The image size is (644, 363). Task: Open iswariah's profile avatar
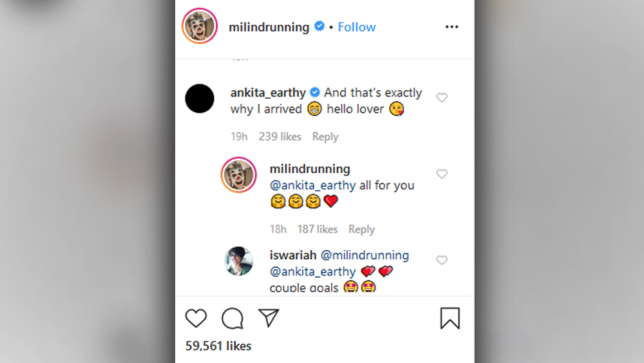tap(238, 261)
